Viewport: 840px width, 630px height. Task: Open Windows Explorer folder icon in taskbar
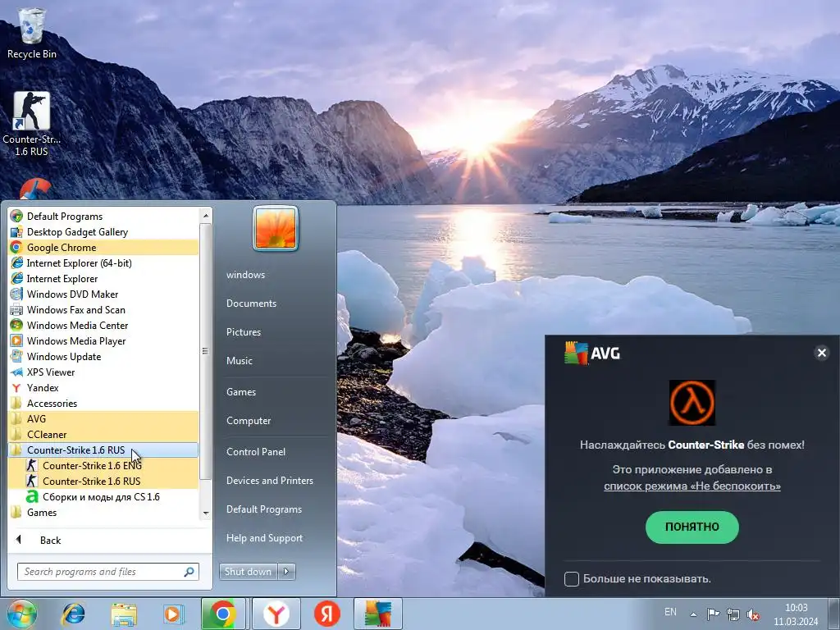124,614
